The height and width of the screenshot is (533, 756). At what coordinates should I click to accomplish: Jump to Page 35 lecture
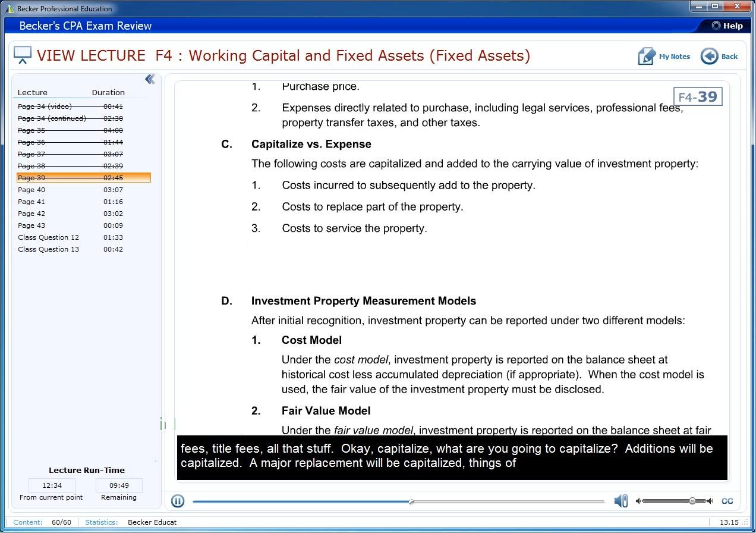click(31, 130)
